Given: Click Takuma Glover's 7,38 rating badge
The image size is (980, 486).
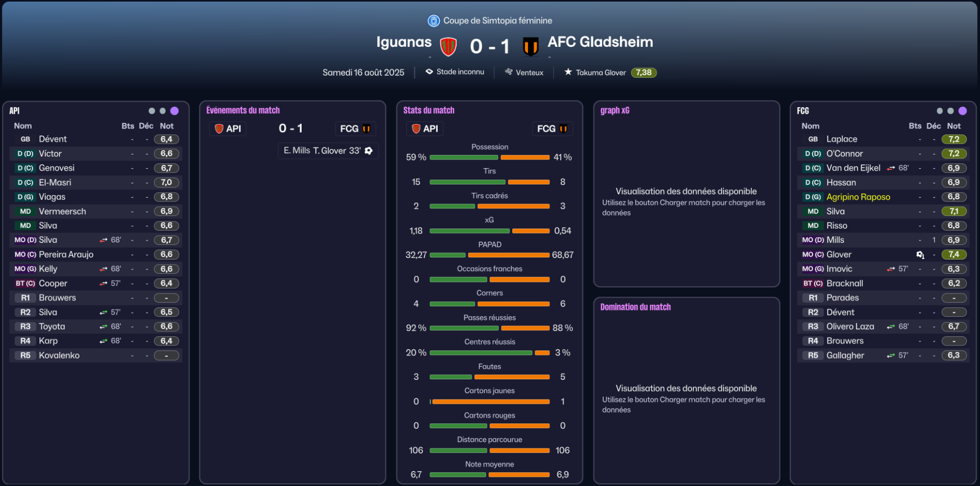Looking at the screenshot, I should (644, 72).
